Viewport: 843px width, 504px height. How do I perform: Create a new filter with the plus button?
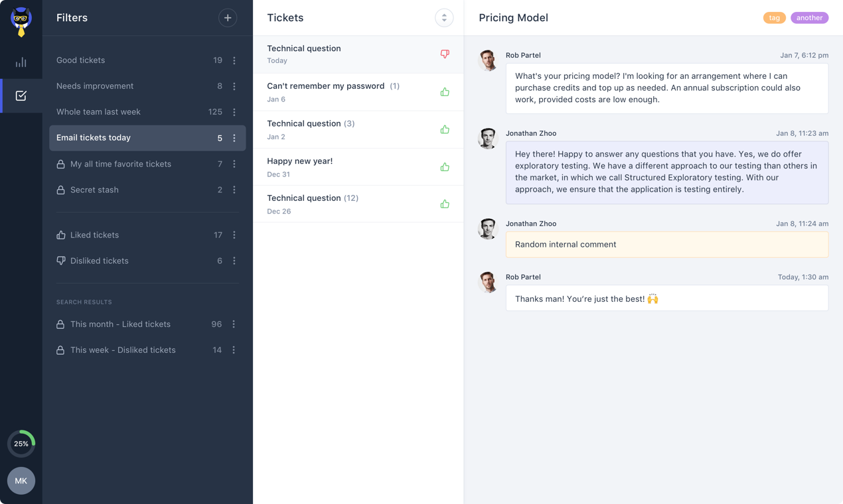(x=228, y=17)
